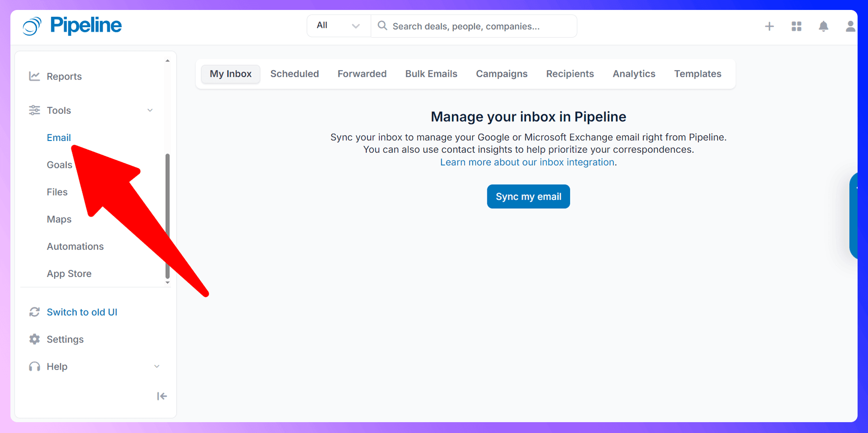
Task: Switch to the Scheduled tab
Action: click(295, 74)
